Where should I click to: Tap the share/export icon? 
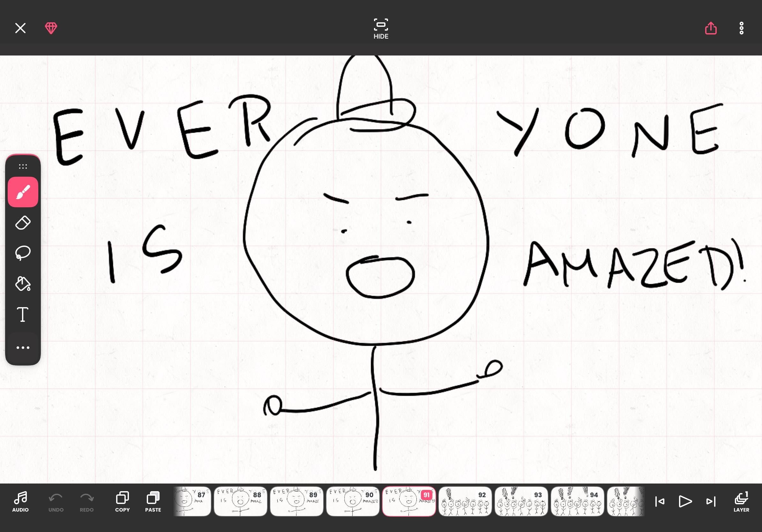tap(711, 28)
